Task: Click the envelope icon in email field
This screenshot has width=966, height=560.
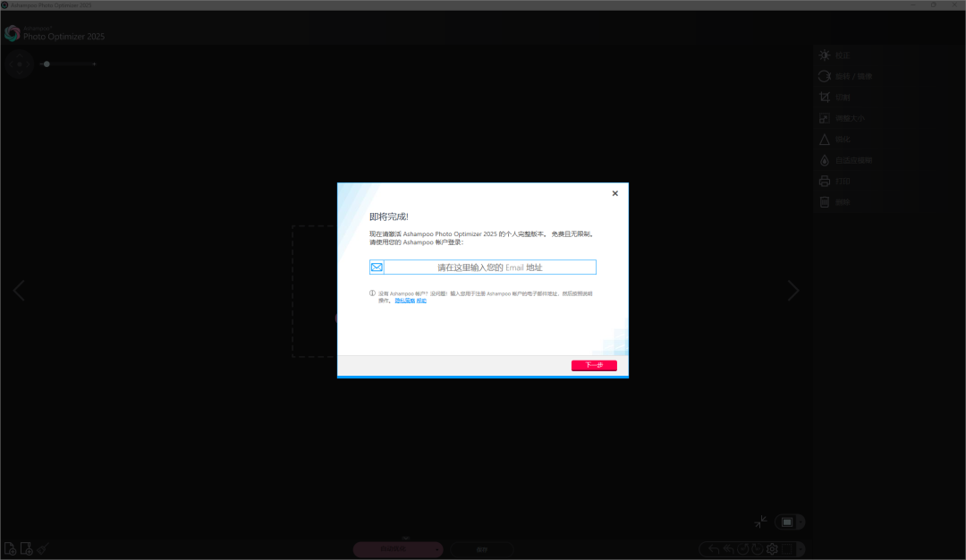Action: tap(377, 267)
